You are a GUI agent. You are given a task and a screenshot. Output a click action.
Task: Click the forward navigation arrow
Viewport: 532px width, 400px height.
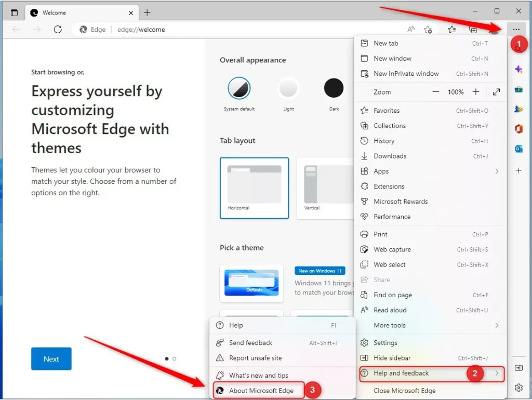click(37, 30)
